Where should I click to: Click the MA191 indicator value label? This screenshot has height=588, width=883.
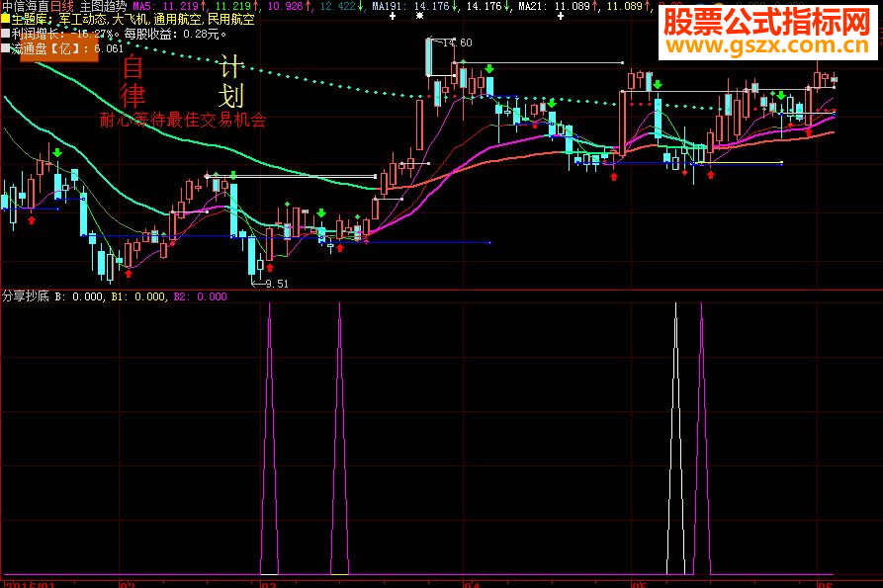click(x=410, y=6)
